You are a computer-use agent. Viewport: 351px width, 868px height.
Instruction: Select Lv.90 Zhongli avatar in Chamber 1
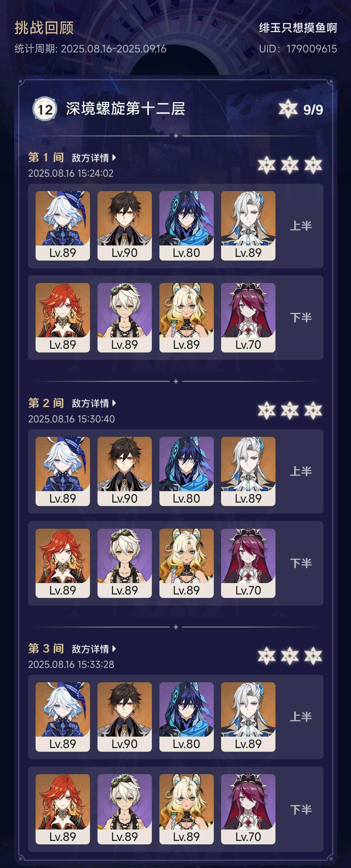click(125, 226)
